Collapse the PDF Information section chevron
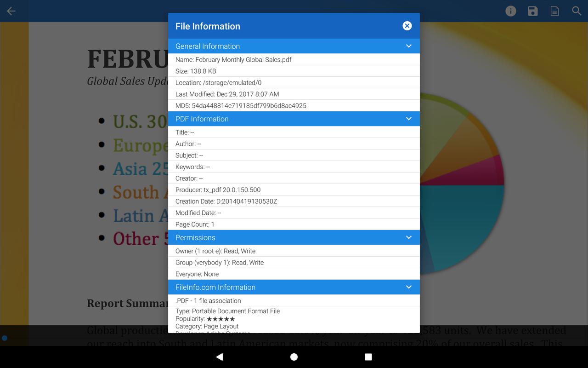Viewport: 588px width, 368px height. point(409,119)
